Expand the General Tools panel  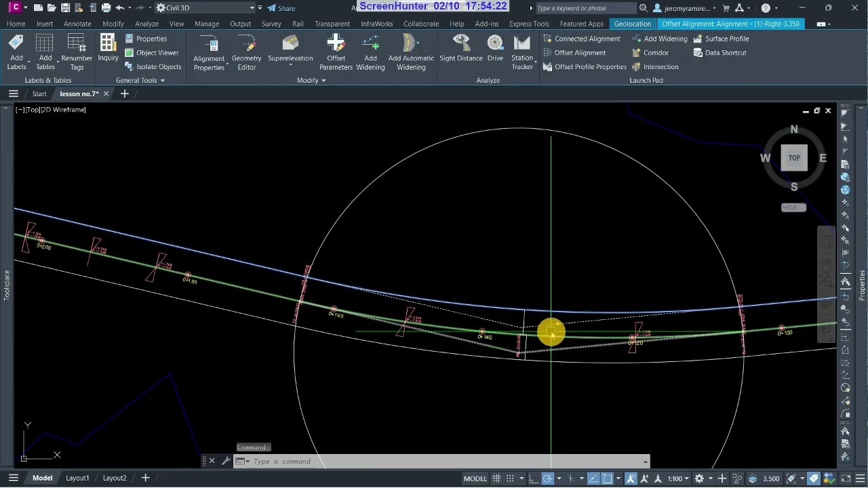pyautogui.click(x=140, y=80)
